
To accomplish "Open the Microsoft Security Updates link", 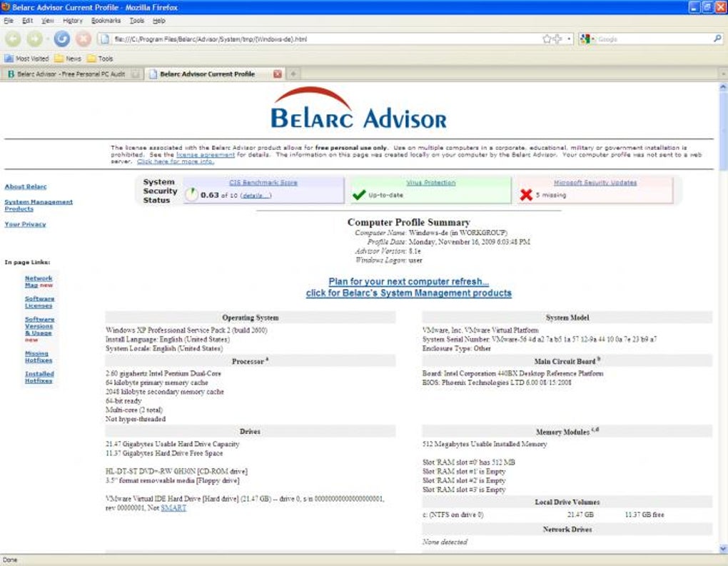I will [595, 183].
